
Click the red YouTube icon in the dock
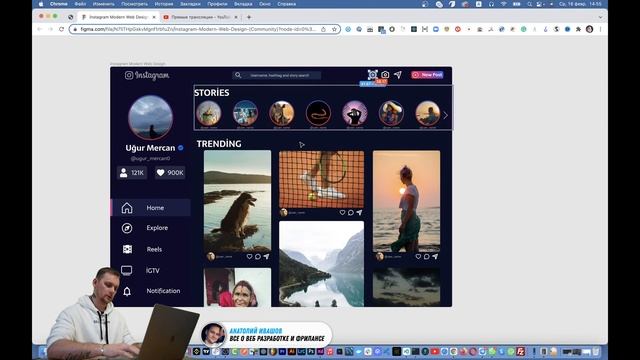[x=435, y=351]
